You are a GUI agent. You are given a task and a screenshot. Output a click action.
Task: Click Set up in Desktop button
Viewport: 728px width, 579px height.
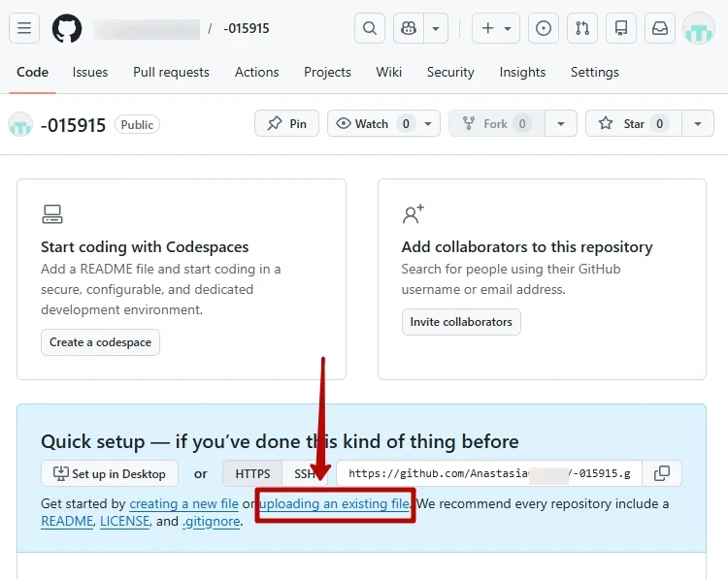[x=110, y=473]
